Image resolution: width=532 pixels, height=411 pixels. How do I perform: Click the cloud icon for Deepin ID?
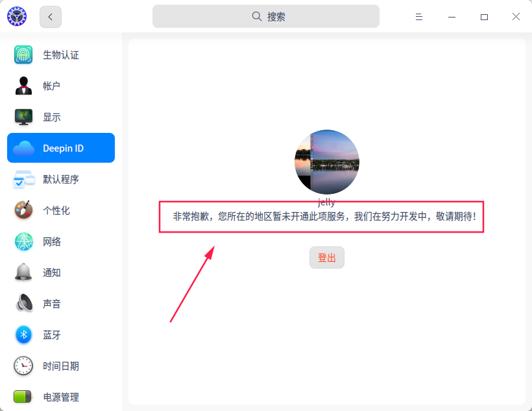point(23,148)
